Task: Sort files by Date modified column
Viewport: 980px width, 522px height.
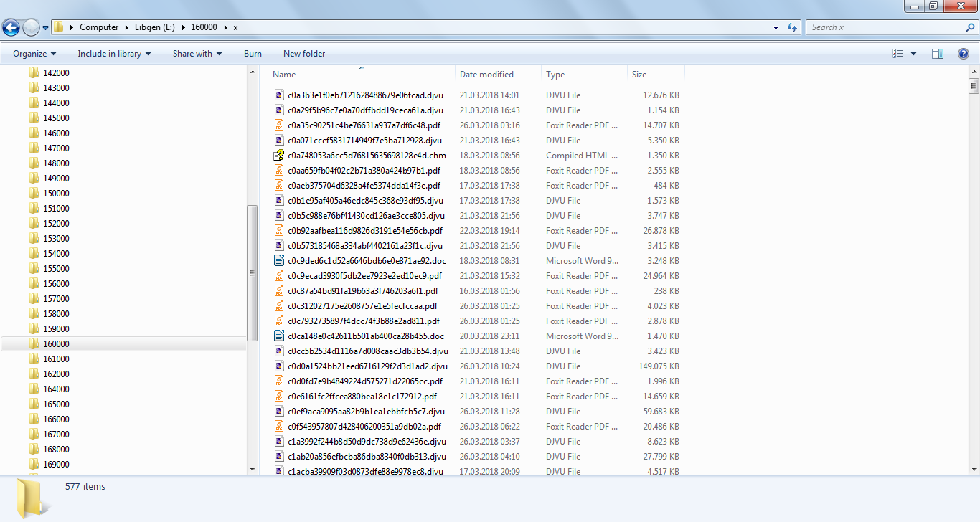Action: (488, 74)
